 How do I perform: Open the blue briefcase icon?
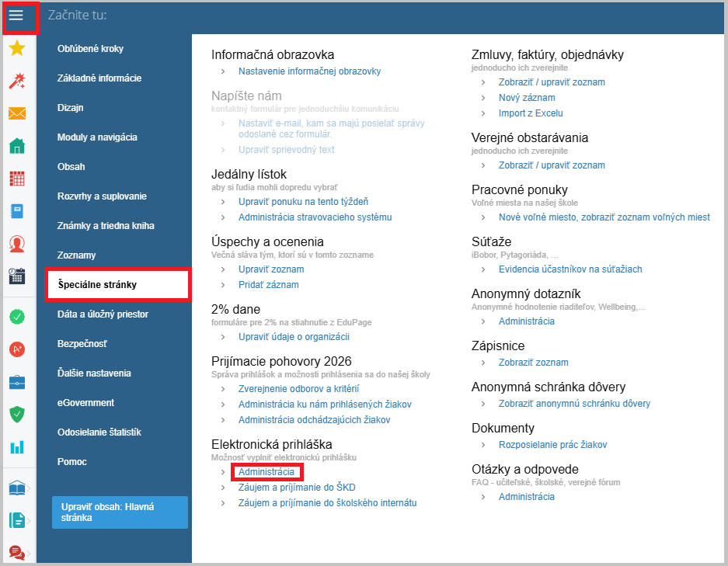coord(17,381)
